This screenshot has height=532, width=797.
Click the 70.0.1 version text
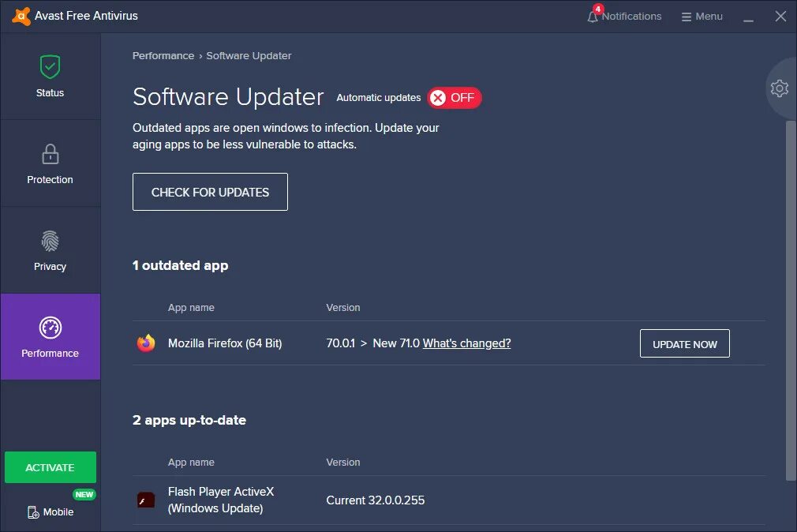click(341, 343)
